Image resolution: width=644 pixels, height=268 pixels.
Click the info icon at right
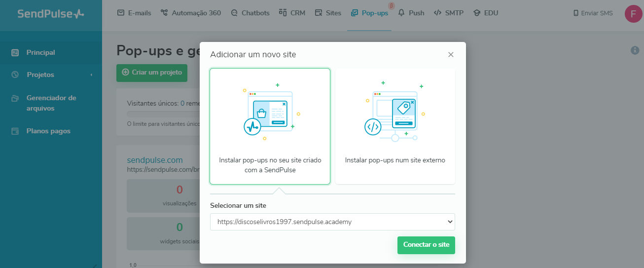[635, 50]
